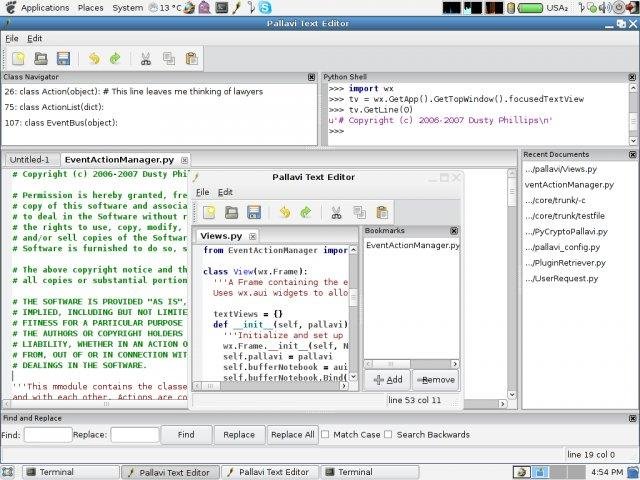
Task: Click New file icon in main toolbar
Action: pos(17,59)
